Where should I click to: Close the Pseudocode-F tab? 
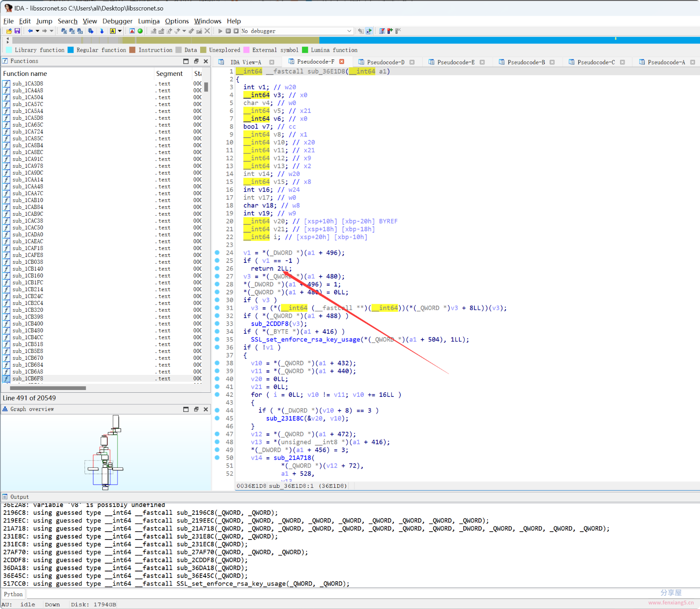342,62
